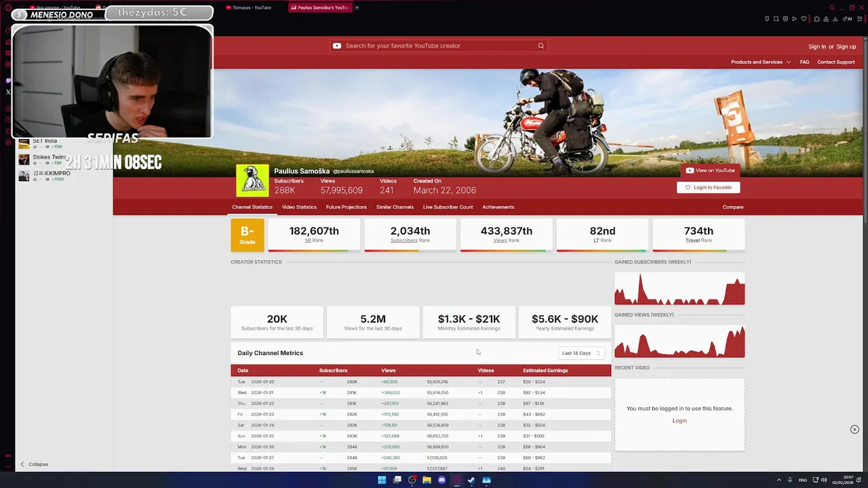This screenshot has height=488, width=868.
Task: Click the Estimated Earnings column header
Action: (x=545, y=371)
